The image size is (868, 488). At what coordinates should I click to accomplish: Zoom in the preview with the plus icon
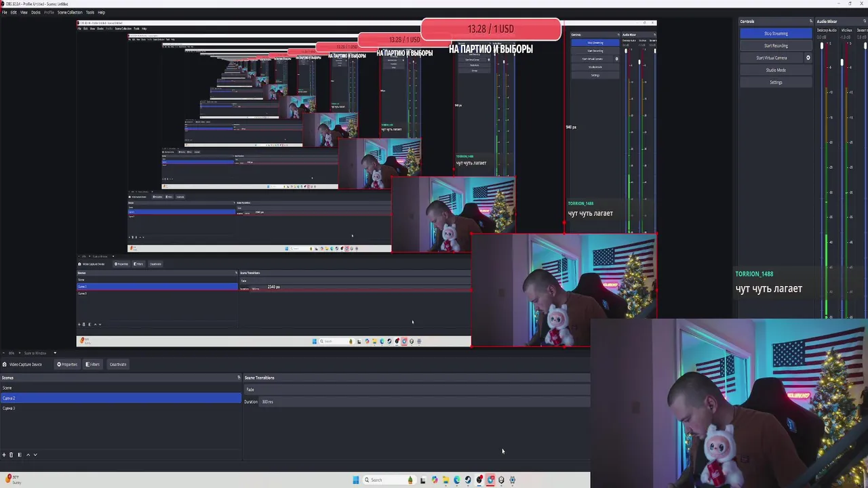(20, 353)
